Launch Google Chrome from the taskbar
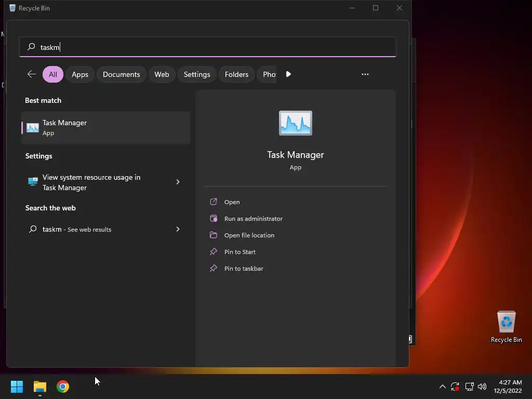Image resolution: width=532 pixels, height=399 pixels. tap(63, 387)
